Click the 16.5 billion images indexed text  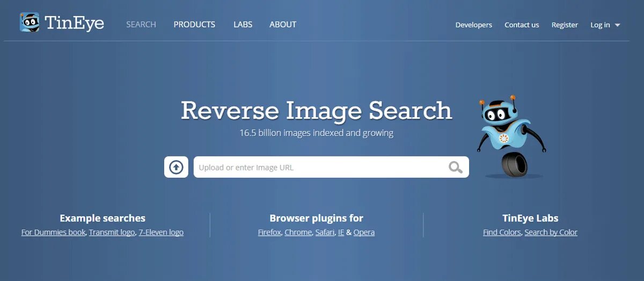tap(317, 133)
